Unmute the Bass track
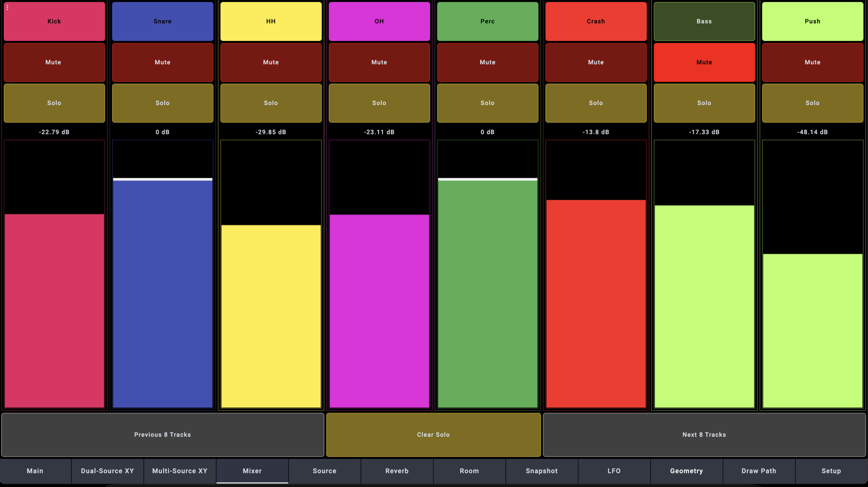The width and height of the screenshot is (868, 487). coord(704,62)
